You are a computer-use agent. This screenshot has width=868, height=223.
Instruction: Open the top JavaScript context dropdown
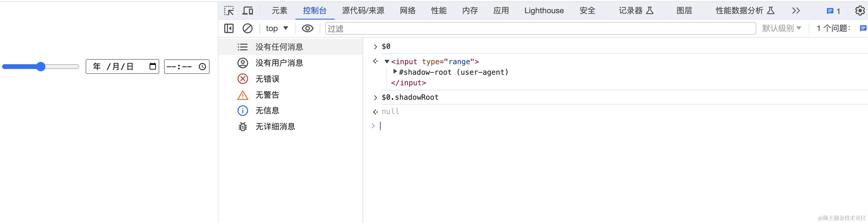click(x=277, y=28)
